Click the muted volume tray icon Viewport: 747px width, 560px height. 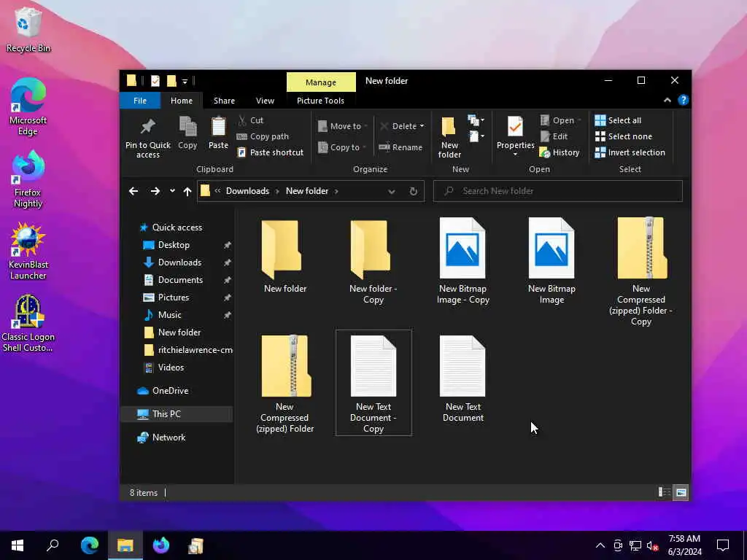[x=652, y=546]
